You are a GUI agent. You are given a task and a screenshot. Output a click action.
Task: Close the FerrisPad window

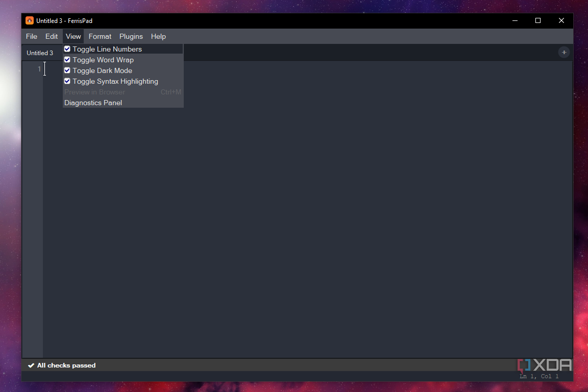click(561, 20)
